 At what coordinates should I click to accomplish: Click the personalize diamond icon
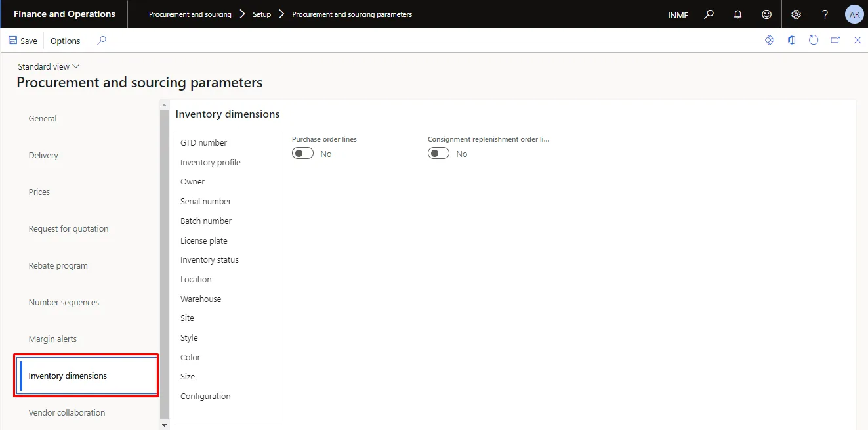pos(770,41)
